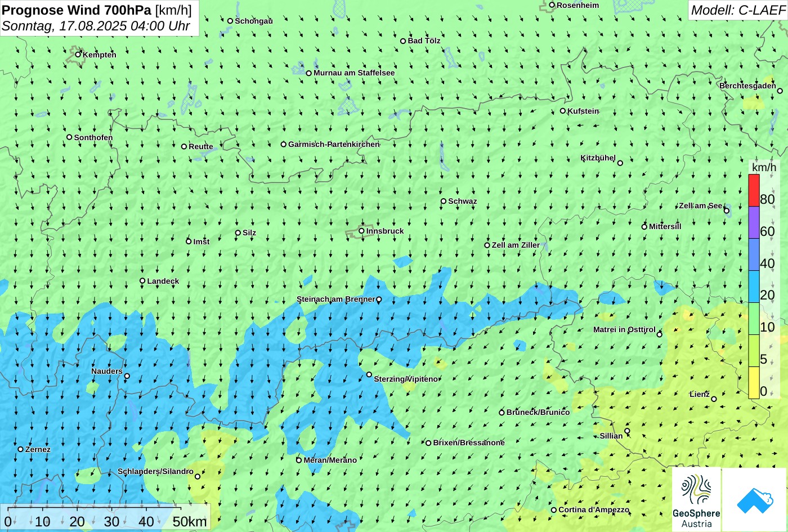
Task: Click the Schwaz location marker
Action: click(444, 201)
